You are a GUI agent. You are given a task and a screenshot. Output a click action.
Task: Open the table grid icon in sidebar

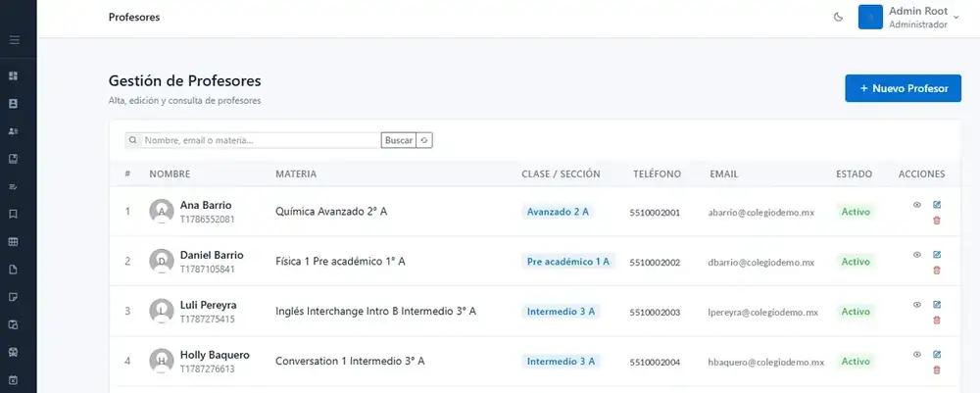click(13, 242)
